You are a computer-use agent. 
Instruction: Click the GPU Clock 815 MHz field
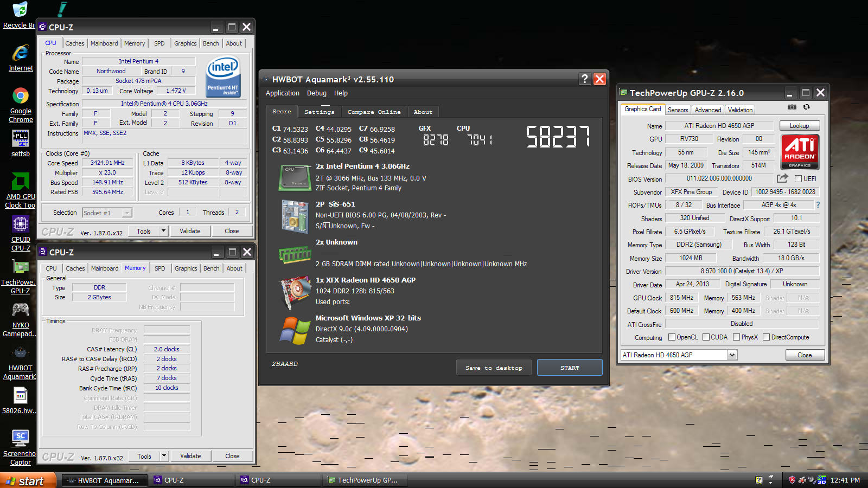pyautogui.click(x=681, y=298)
